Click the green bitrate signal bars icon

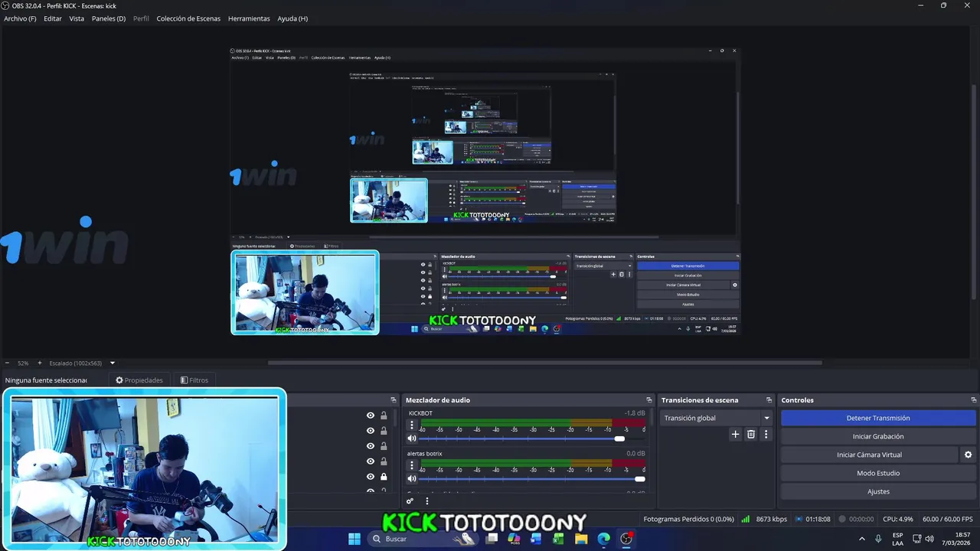pyautogui.click(x=746, y=519)
